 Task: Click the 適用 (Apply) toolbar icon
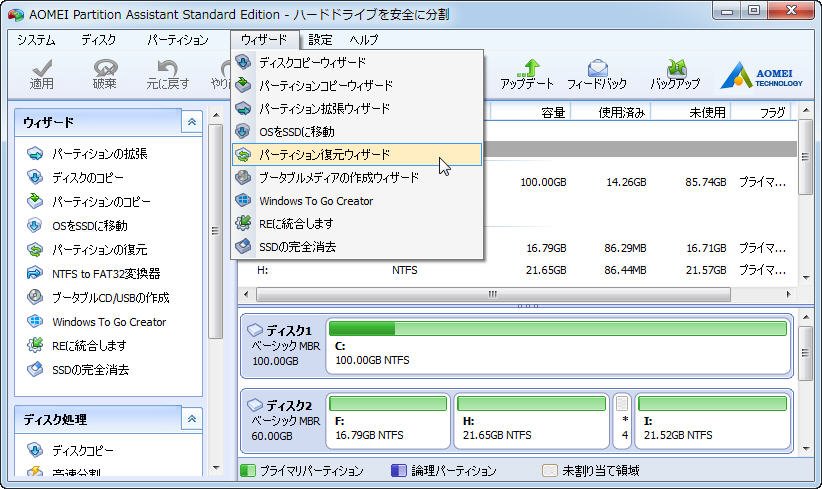point(41,74)
